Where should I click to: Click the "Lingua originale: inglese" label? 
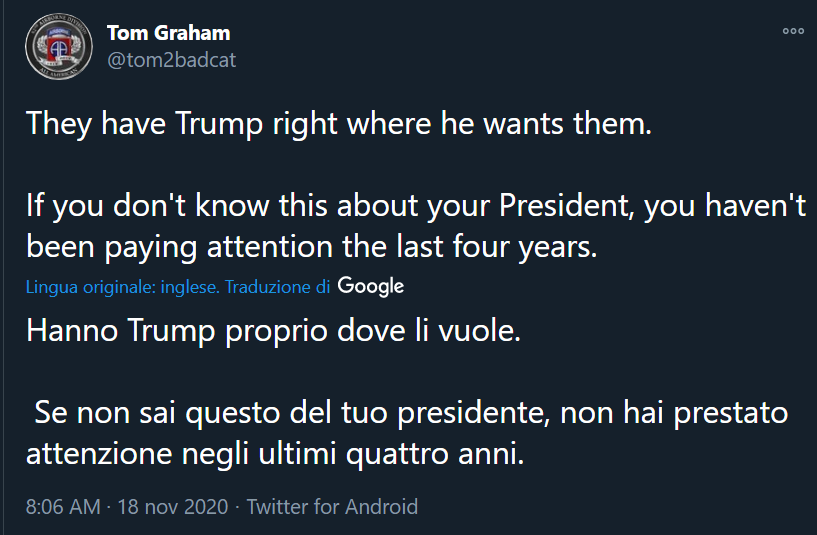[123, 287]
